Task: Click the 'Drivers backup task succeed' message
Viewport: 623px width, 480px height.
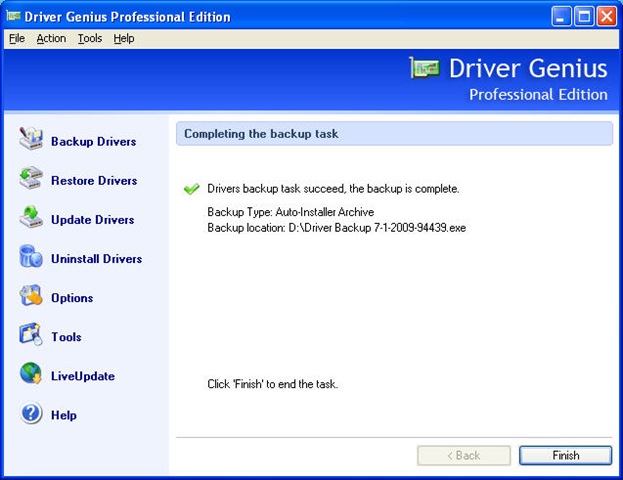Action: pyautogui.click(x=333, y=189)
